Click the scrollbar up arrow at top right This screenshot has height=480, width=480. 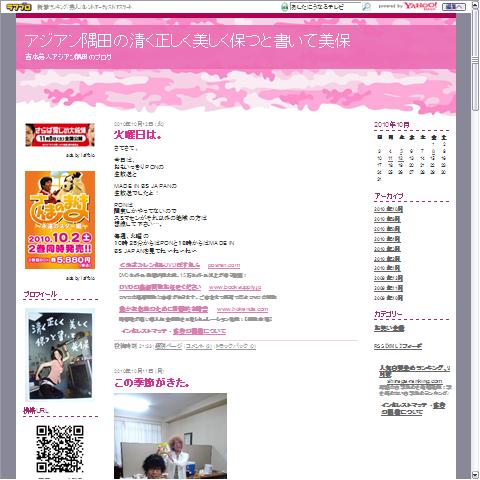coord(475,6)
